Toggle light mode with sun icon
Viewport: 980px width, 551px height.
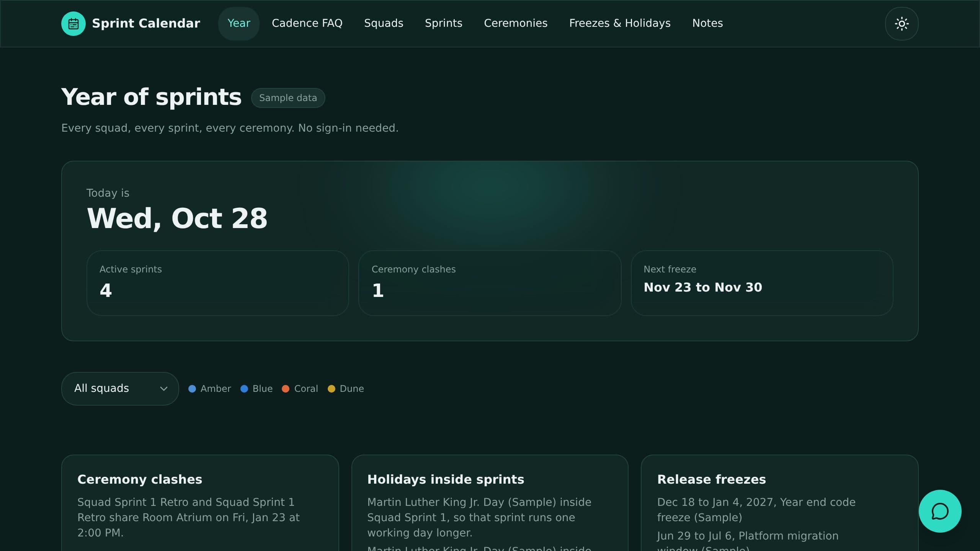(x=902, y=24)
